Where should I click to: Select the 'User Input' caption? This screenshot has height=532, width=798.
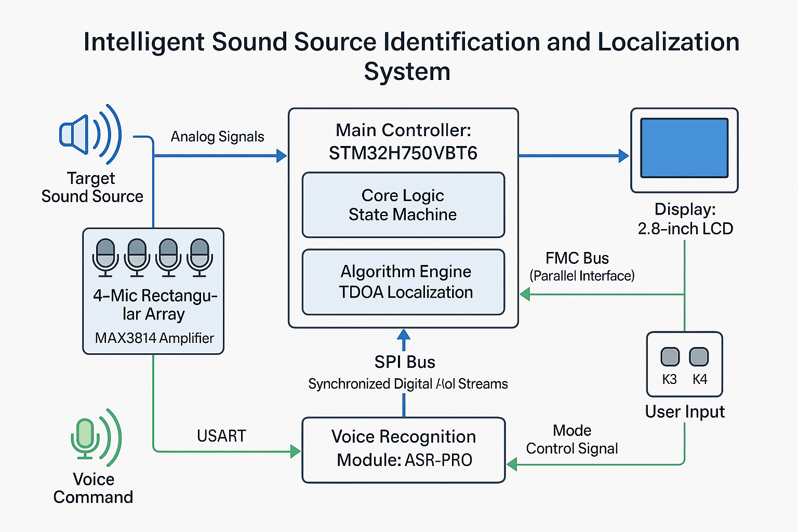(x=685, y=411)
